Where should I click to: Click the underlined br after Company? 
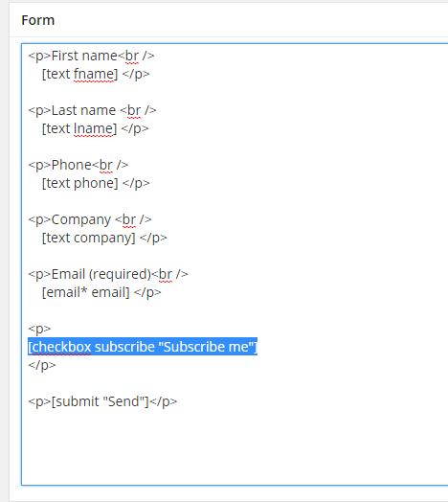pos(129,220)
